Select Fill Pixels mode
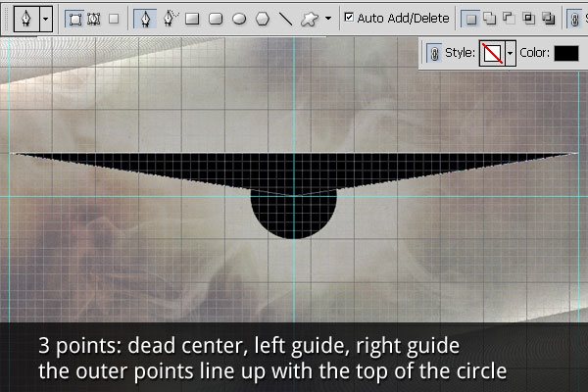588x392 pixels. [114, 18]
